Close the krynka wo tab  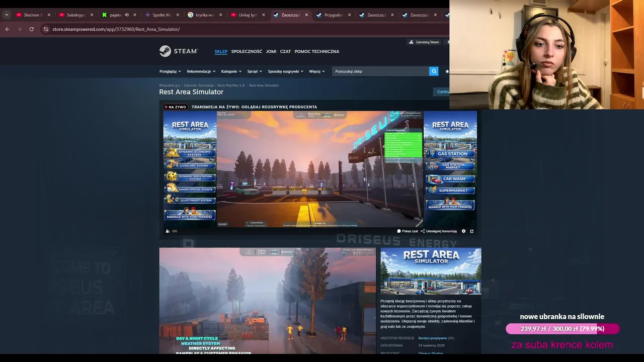pyautogui.click(x=220, y=15)
